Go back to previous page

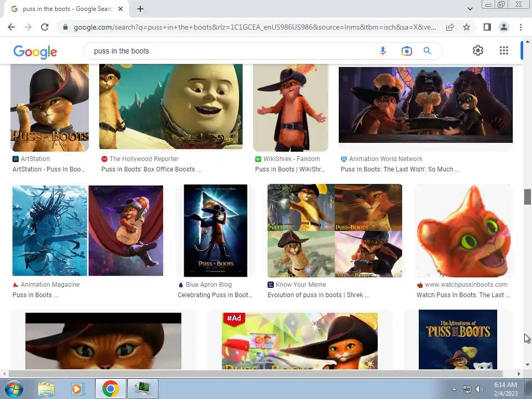[x=11, y=27]
